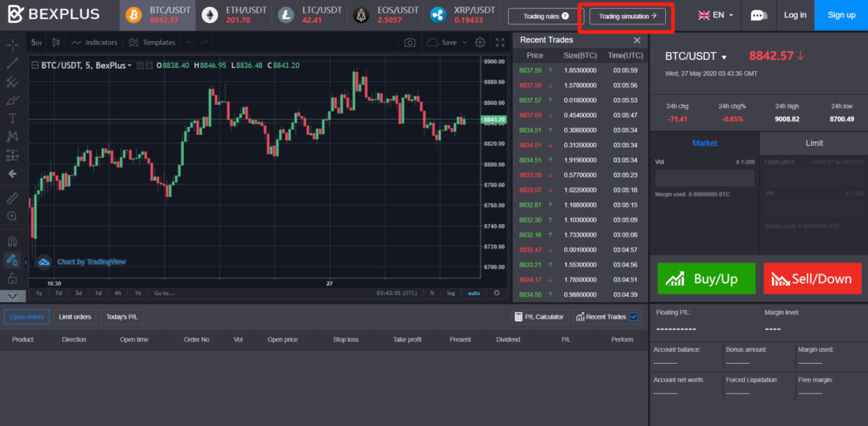
Task: Select the 1y date range
Action: coord(39,293)
